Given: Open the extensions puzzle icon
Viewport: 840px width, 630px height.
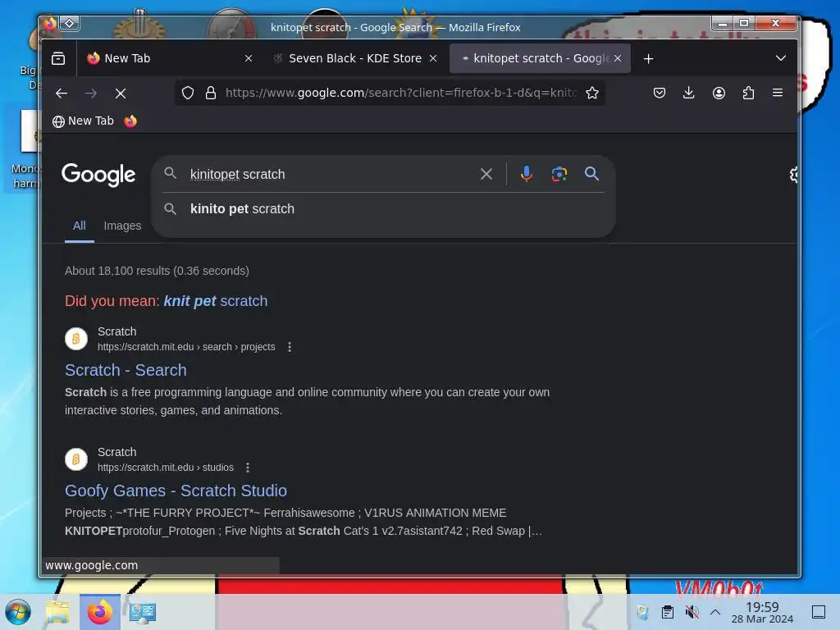Looking at the screenshot, I should [x=748, y=94].
